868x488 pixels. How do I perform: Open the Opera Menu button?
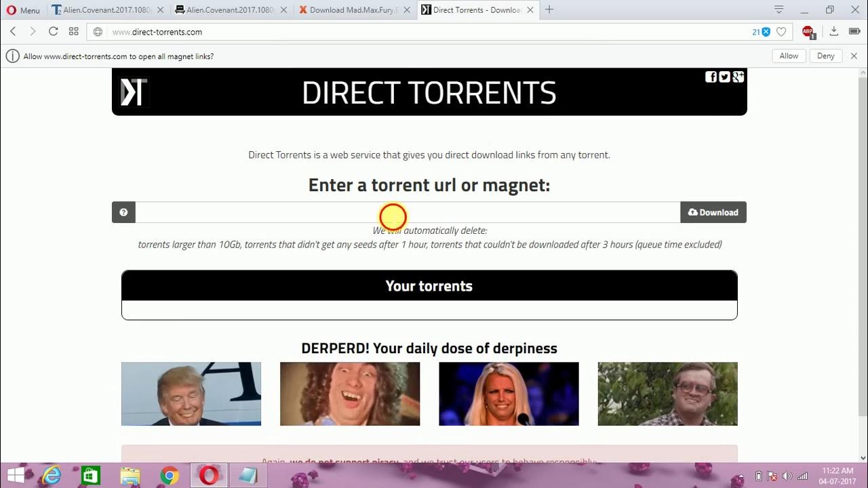23,10
